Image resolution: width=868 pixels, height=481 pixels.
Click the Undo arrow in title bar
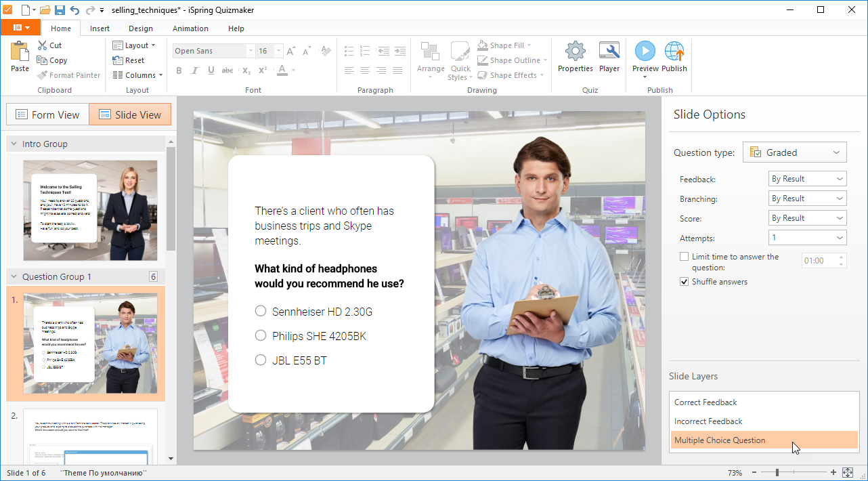click(x=74, y=9)
